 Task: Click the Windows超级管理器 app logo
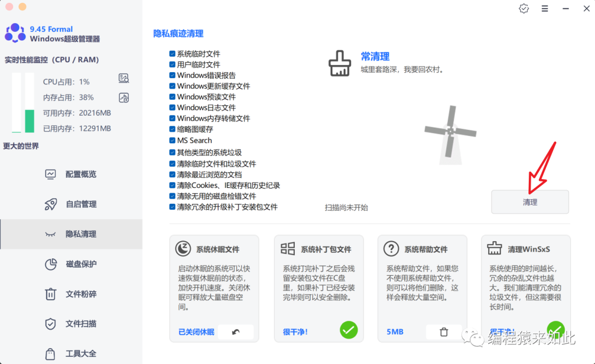click(15, 32)
